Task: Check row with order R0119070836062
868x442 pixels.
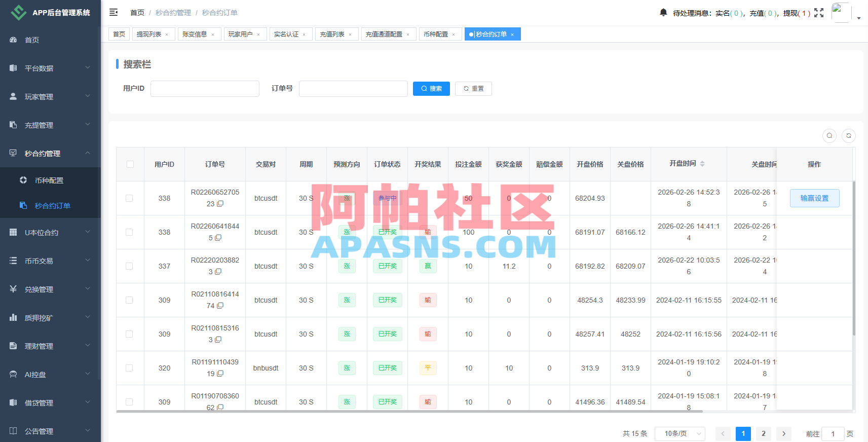Action: 129,402
